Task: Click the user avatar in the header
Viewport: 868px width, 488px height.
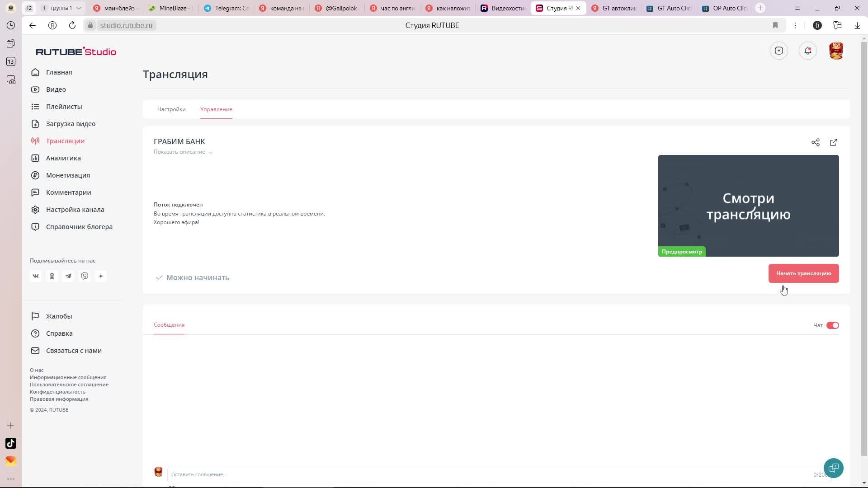Action: point(836,51)
